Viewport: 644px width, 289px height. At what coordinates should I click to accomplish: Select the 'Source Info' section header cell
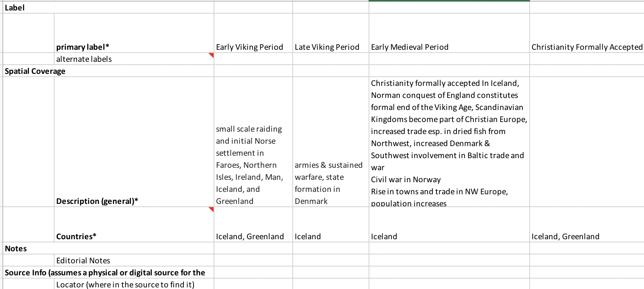pyautogui.click(x=108, y=272)
